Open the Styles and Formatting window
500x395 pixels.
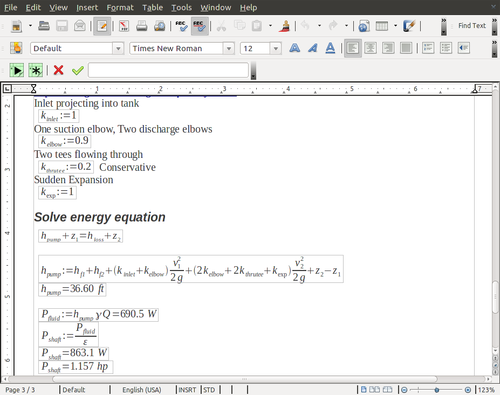coord(16,48)
